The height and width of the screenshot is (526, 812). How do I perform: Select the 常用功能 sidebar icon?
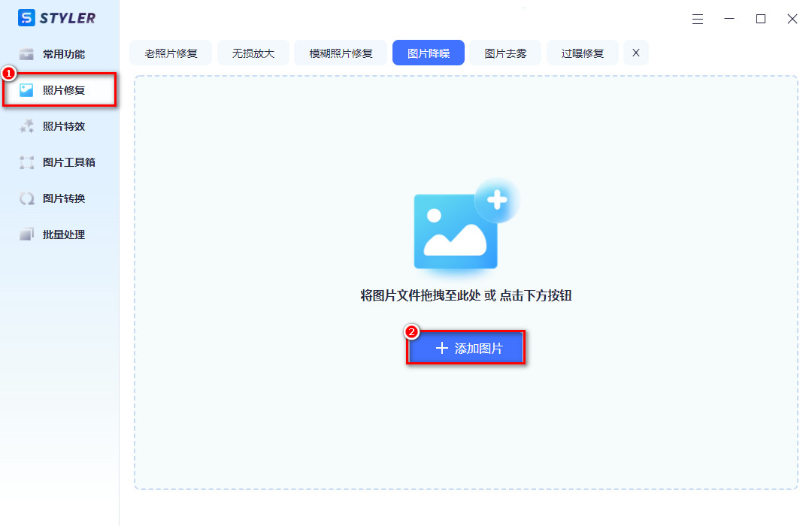pos(29,53)
